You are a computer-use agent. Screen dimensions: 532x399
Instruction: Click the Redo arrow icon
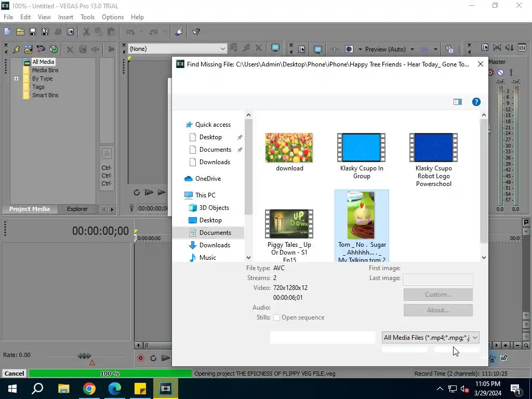154,32
